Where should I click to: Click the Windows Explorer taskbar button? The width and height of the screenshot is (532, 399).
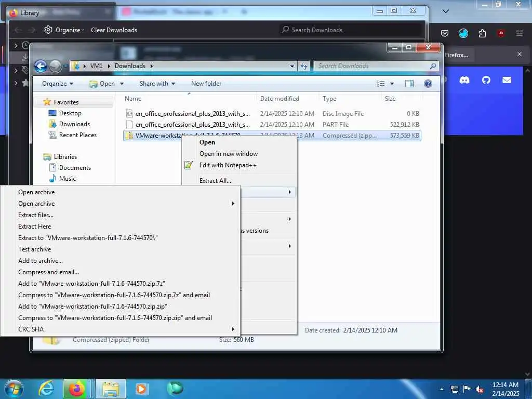pyautogui.click(x=111, y=389)
